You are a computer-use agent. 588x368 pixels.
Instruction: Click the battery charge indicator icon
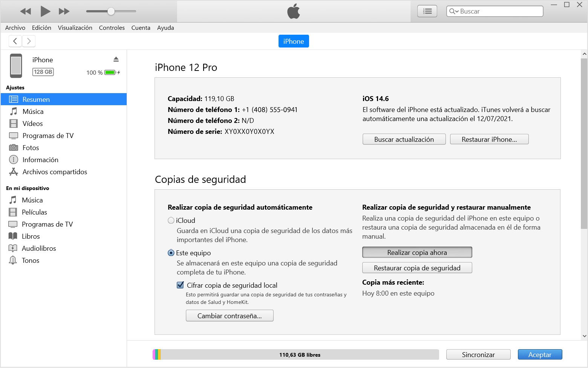[112, 72]
